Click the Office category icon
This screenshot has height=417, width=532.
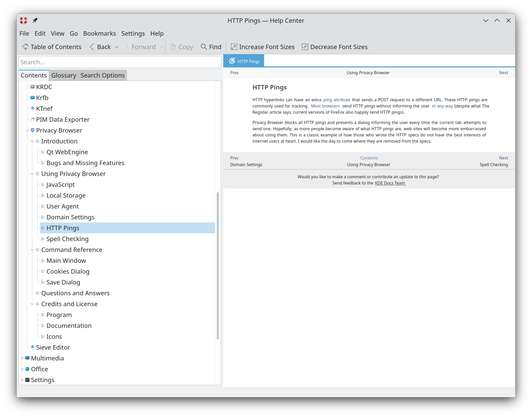[27, 369]
